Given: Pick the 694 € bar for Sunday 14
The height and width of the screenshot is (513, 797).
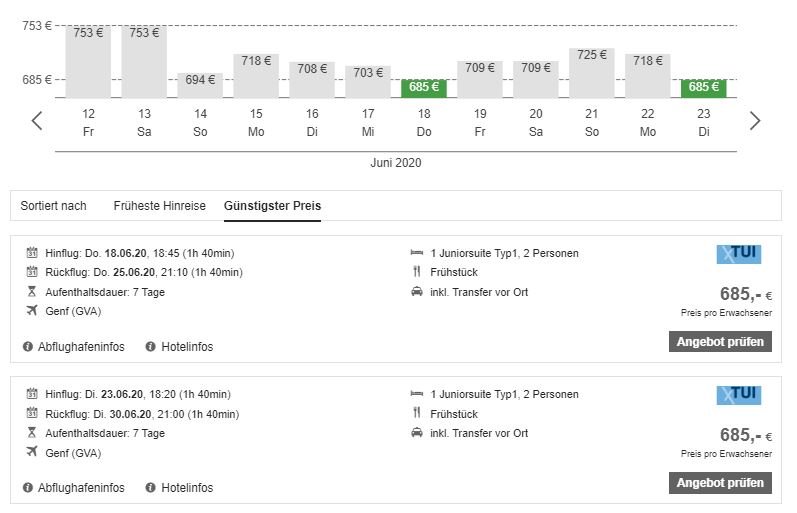Looking at the screenshot, I should click(x=200, y=84).
